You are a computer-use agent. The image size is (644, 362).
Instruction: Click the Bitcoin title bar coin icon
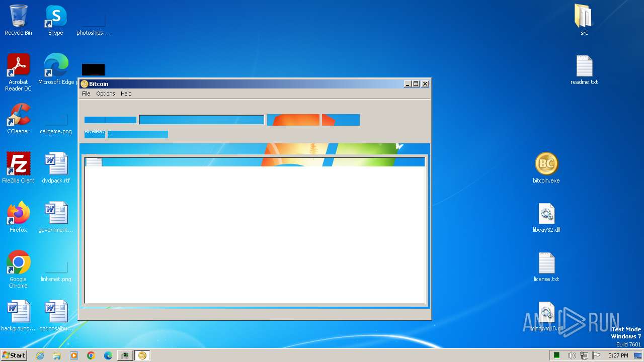(x=85, y=84)
